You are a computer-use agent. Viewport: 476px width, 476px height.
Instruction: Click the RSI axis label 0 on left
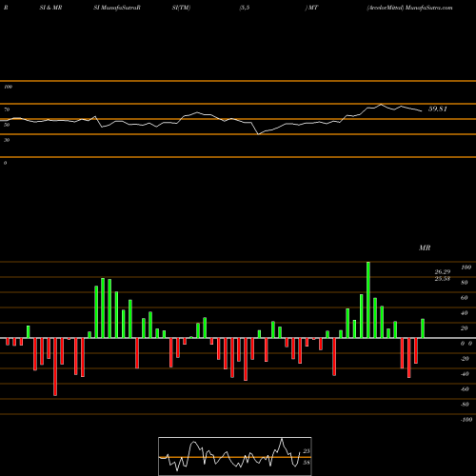point(5,163)
